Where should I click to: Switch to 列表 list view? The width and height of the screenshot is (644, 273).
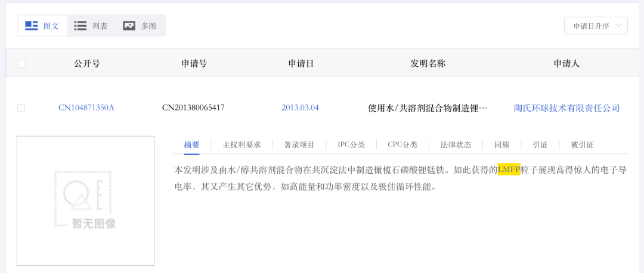[x=91, y=26]
